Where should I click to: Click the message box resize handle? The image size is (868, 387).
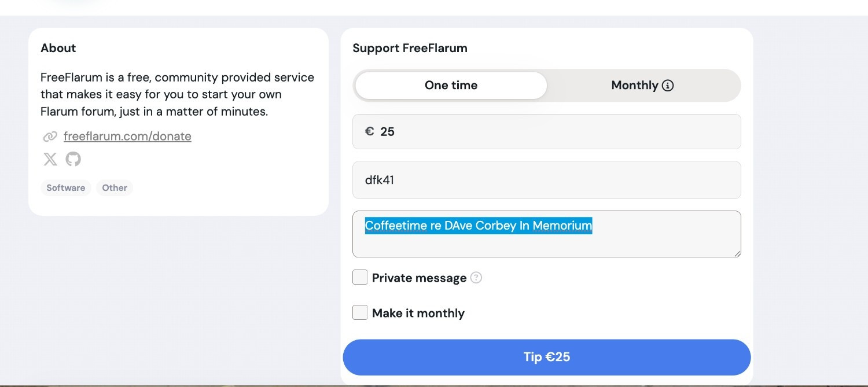[x=737, y=253]
